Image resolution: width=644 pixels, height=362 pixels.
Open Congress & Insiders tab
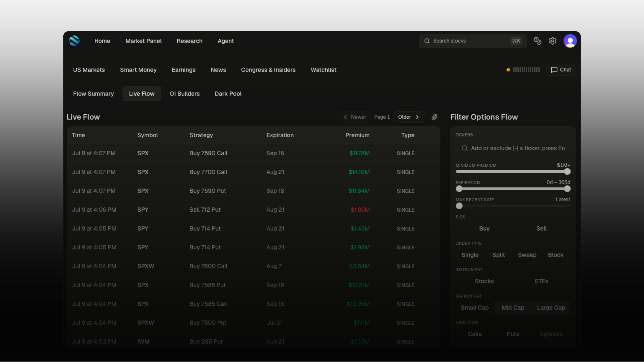pyautogui.click(x=268, y=70)
